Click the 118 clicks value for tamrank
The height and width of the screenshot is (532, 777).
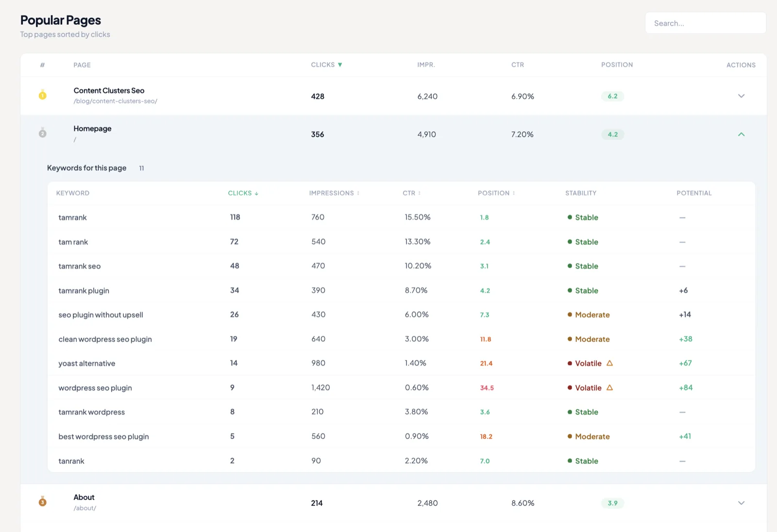pyautogui.click(x=235, y=217)
